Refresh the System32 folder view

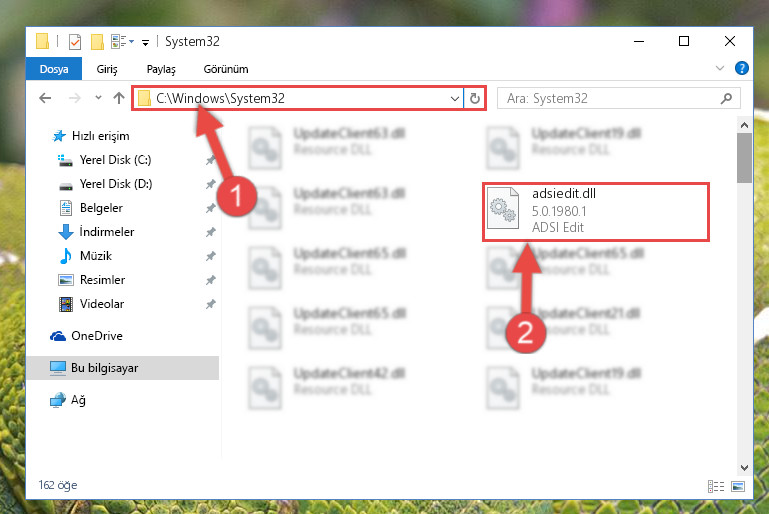[x=474, y=99]
